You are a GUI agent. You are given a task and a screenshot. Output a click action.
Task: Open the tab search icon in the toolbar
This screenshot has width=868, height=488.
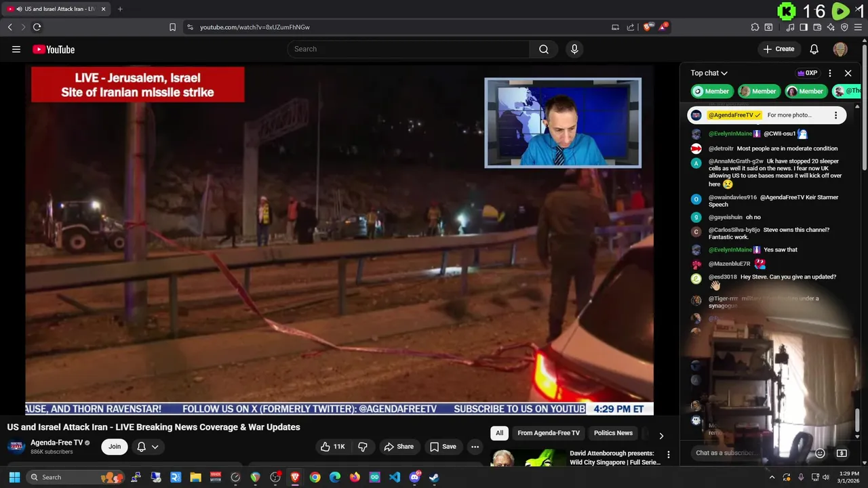tap(768, 27)
